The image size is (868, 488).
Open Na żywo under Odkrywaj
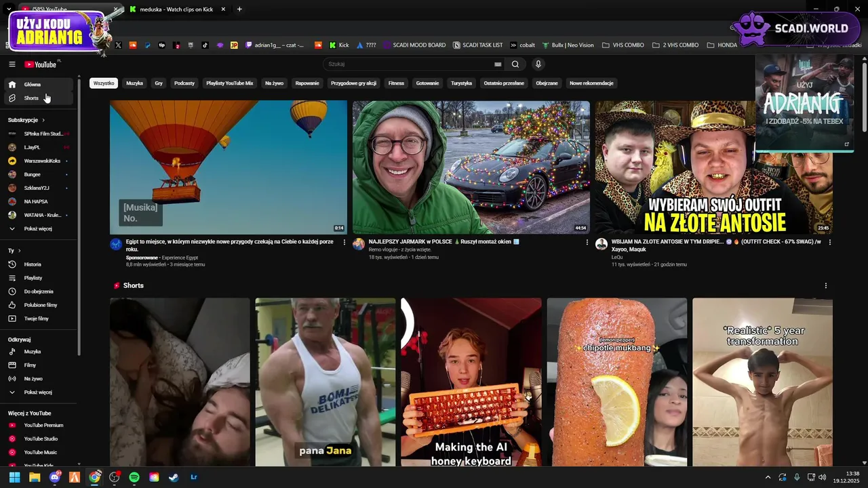[39, 379]
